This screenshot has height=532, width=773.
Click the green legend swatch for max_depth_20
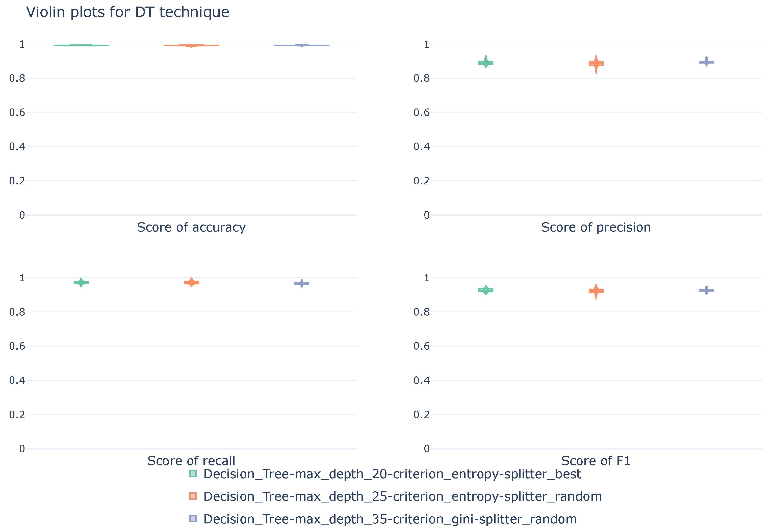tap(193, 474)
